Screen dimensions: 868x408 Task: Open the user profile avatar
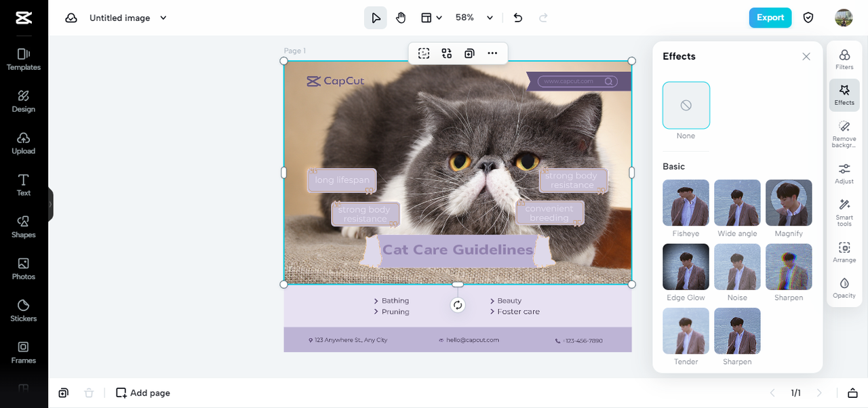click(844, 18)
